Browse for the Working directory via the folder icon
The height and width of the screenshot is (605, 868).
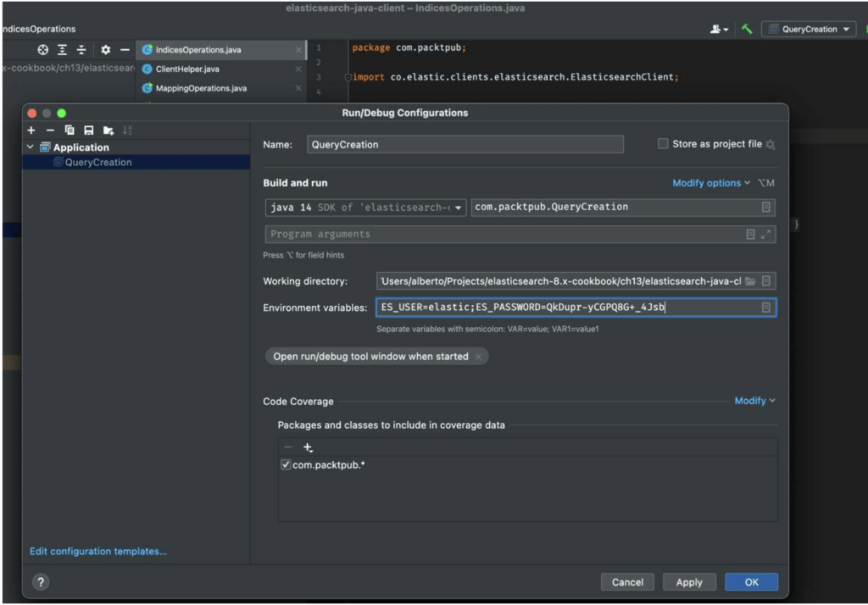(x=752, y=280)
